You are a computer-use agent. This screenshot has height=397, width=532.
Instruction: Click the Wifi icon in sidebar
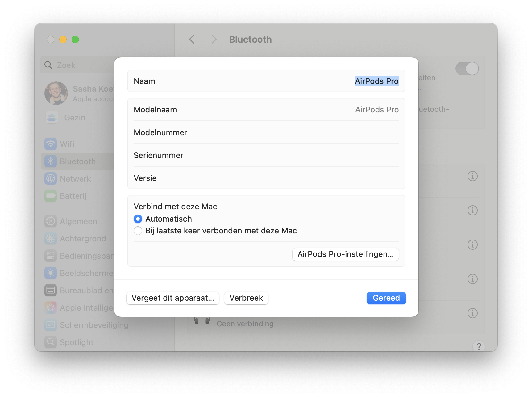pyautogui.click(x=51, y=144)
